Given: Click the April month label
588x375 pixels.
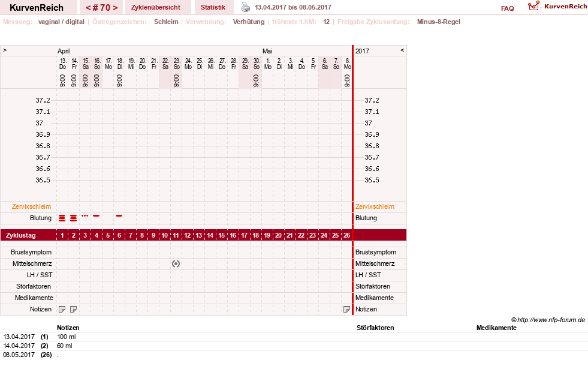Looking at the screenshot, I should (64, 51).
